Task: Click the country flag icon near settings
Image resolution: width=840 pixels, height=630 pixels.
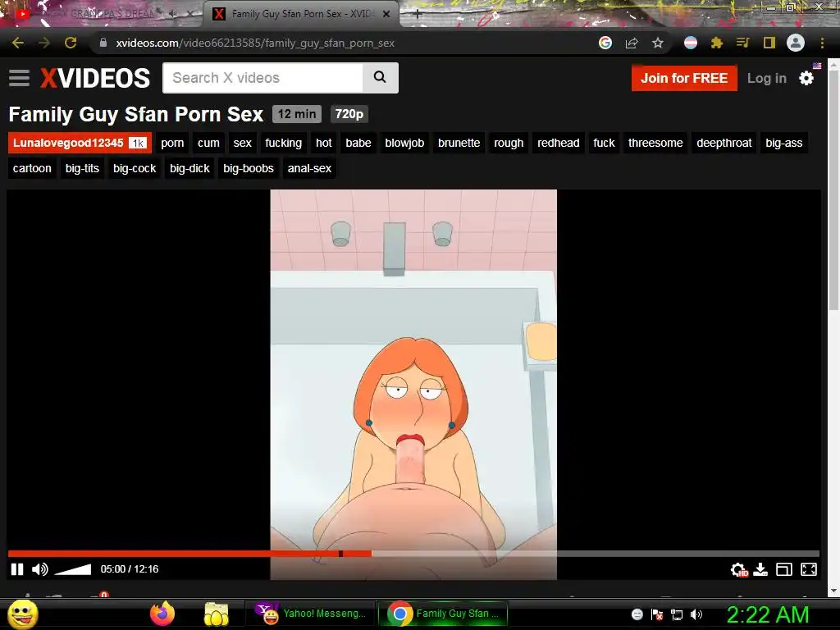Action: tap(817, 66)
